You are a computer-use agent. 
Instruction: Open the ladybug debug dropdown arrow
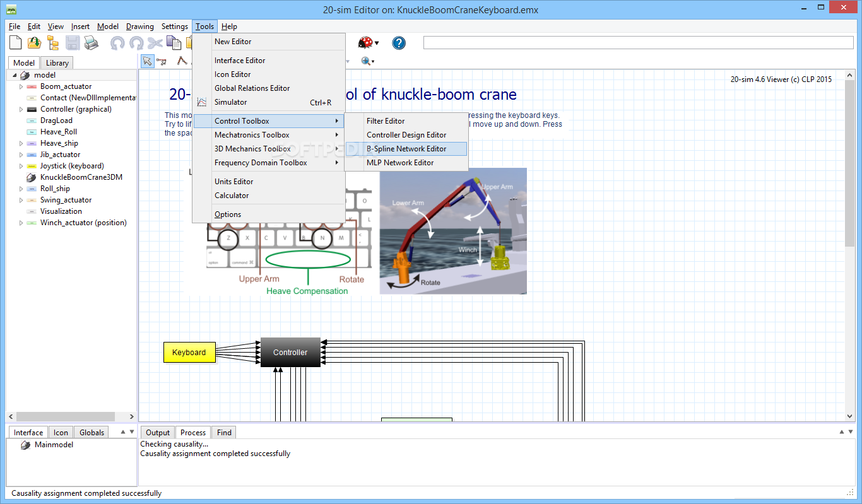pyautogui.click(x=377, y=43)
